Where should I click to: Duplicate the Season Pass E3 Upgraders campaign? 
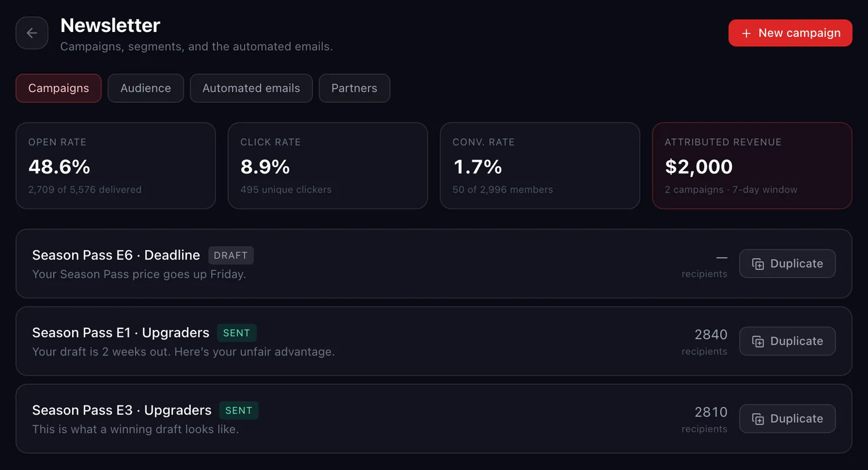click(787, 419)
